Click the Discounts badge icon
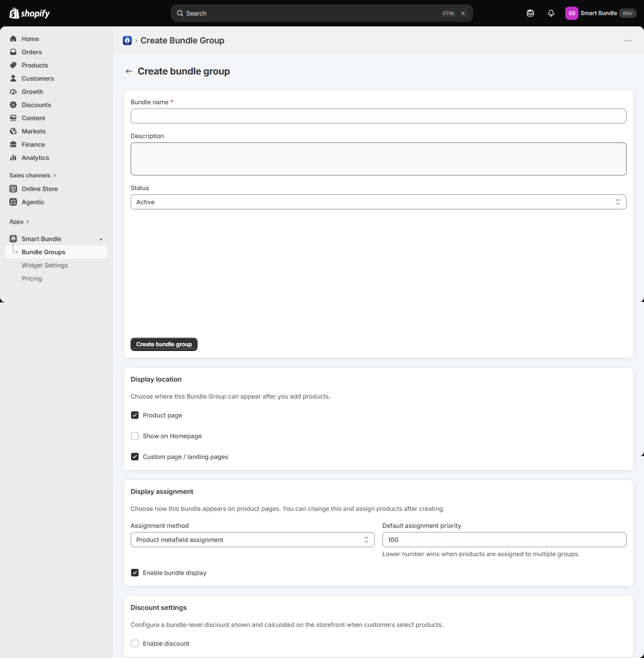This screenshot has width=644, height=658. 13,105
